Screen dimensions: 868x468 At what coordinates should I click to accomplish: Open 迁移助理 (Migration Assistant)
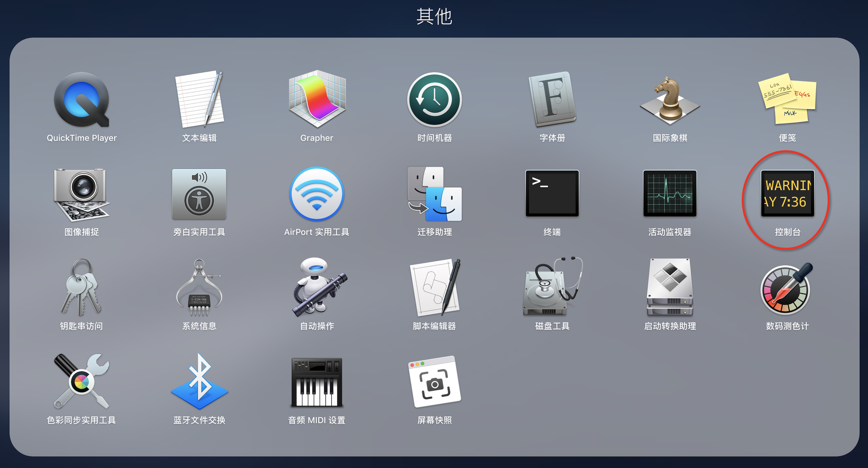(x=434, y=194)
